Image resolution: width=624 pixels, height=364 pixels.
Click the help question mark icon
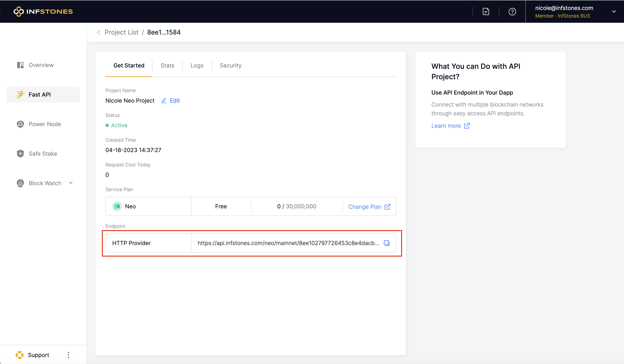512,11
